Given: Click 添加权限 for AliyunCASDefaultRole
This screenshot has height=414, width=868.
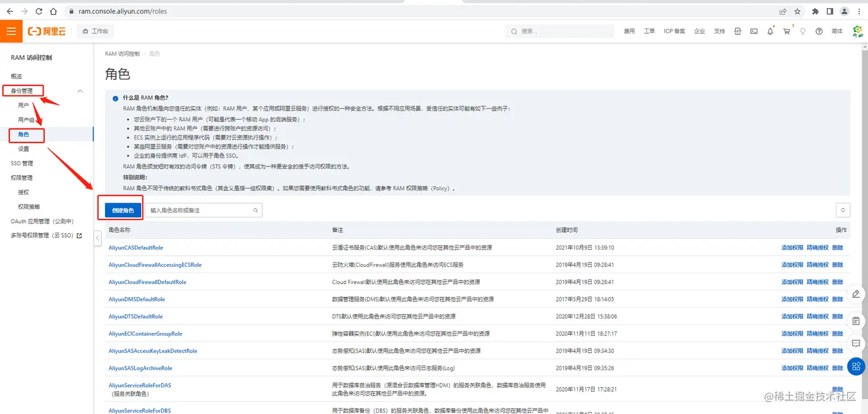Looking at the screenshot, I should pos(792,247).
